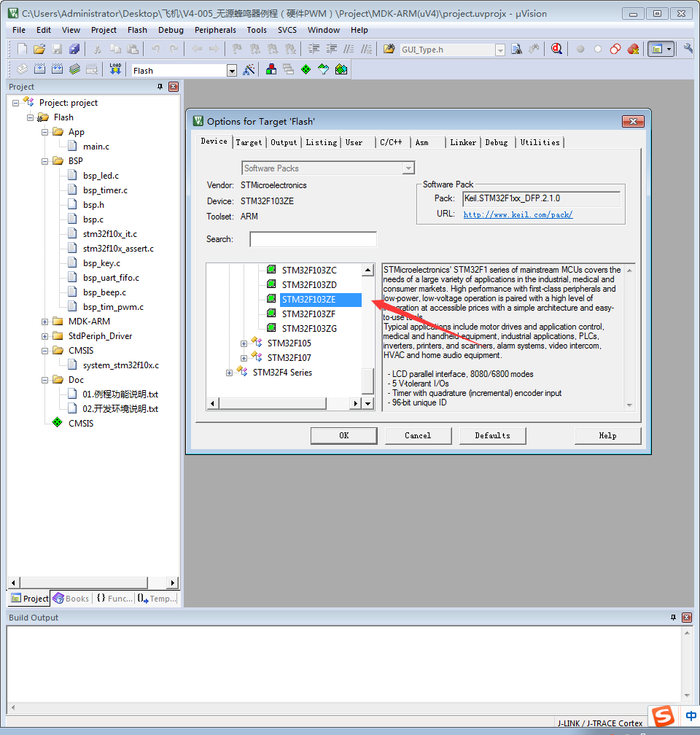Click the 中 language indicator icon
Viewport: 700px width, 735px height.
691,716
